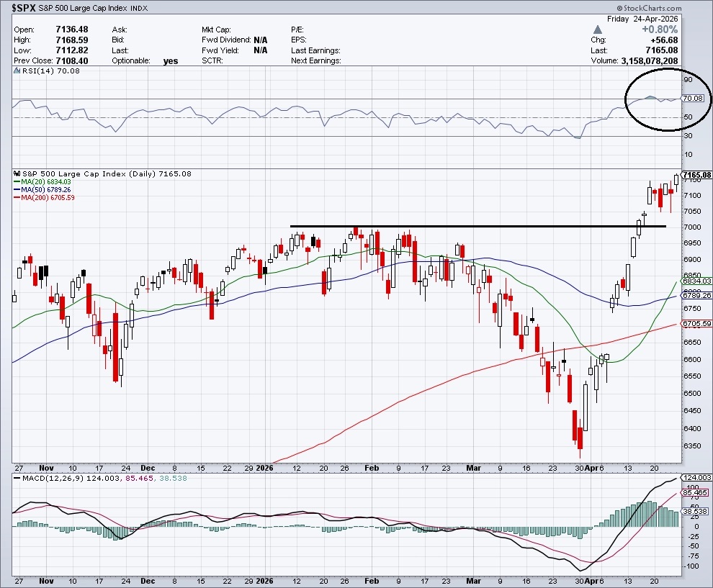Click the Fwd Yield N/A value
Image resolution: width=713 pixels, height=588 pixels.
261,50
